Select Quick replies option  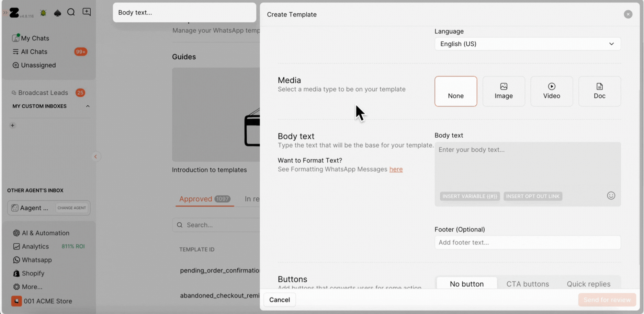(x=589, y=284)
